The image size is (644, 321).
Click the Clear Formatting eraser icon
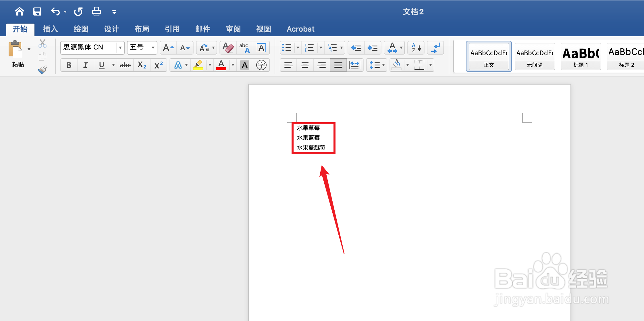tap(228, 48)
